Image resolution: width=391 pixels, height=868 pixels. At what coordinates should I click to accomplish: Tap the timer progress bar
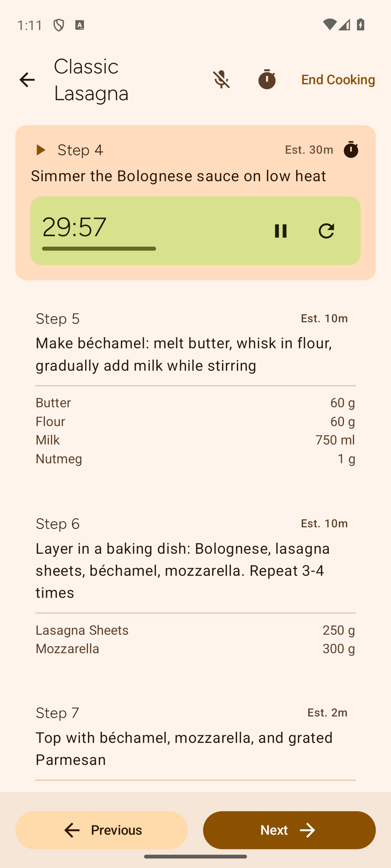point(98,249)
